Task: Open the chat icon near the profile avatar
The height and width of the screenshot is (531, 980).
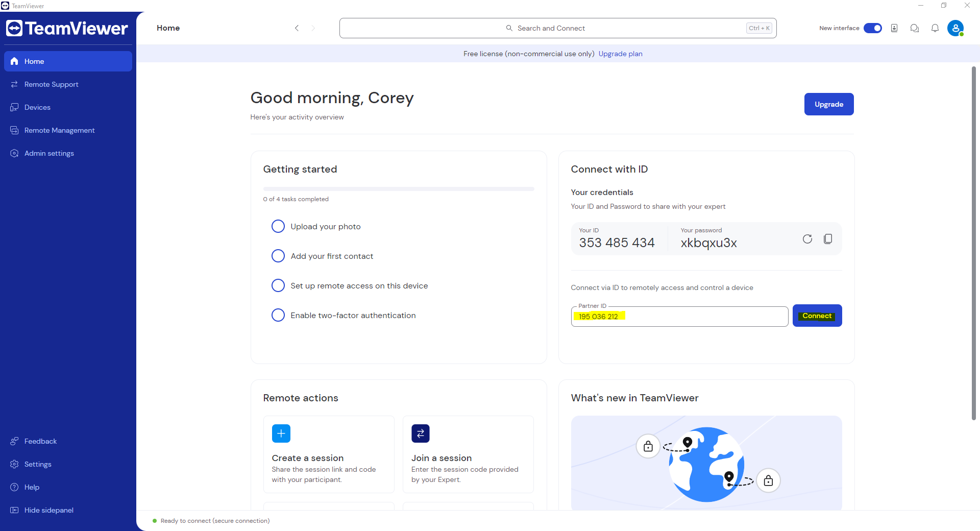Action: tap(914, 28)
